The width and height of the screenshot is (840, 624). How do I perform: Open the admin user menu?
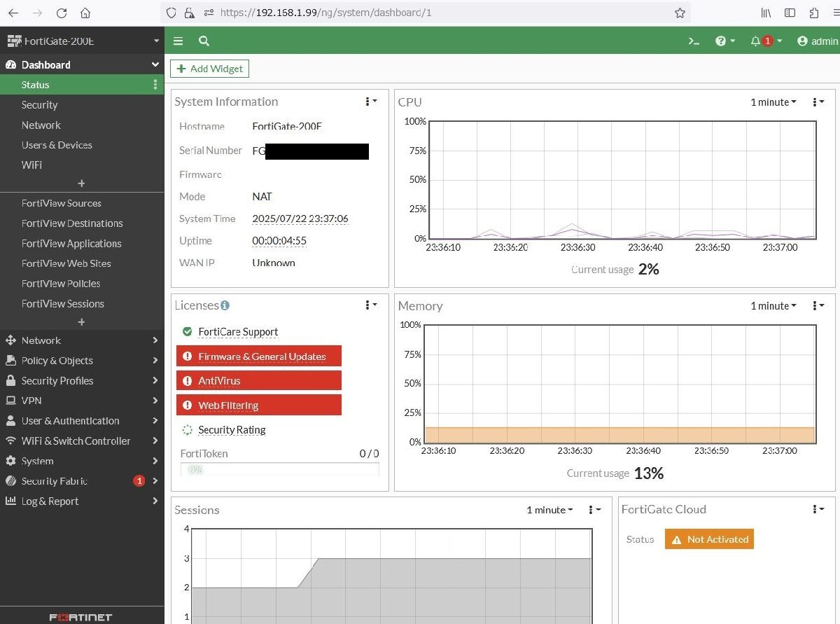point(817,41)
